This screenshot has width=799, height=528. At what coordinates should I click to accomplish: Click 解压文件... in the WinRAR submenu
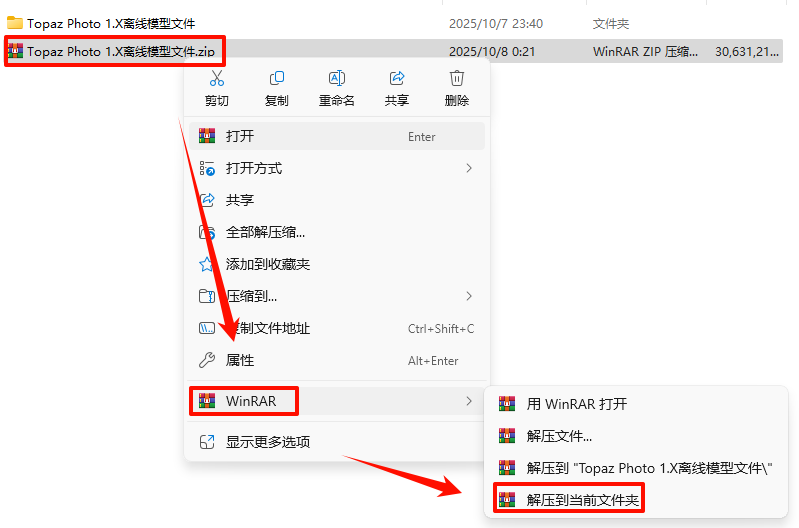pos(635,436)
